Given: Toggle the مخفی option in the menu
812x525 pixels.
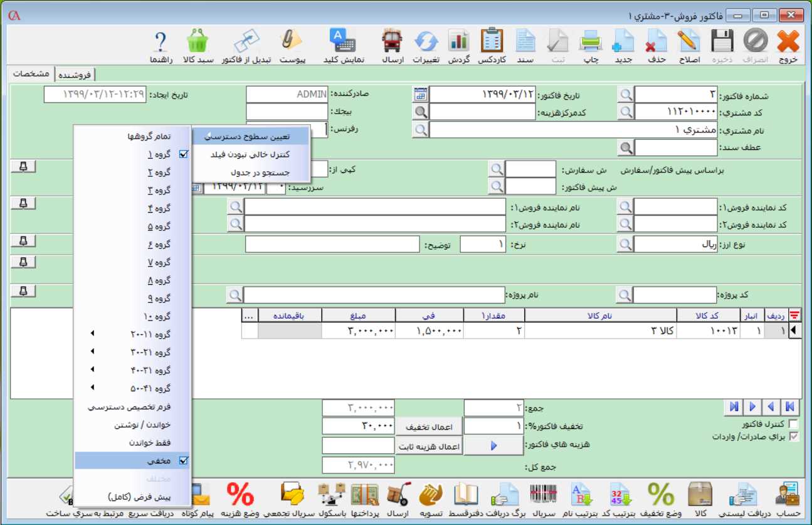Looking at the screenshot, I should tap(159, 460).
